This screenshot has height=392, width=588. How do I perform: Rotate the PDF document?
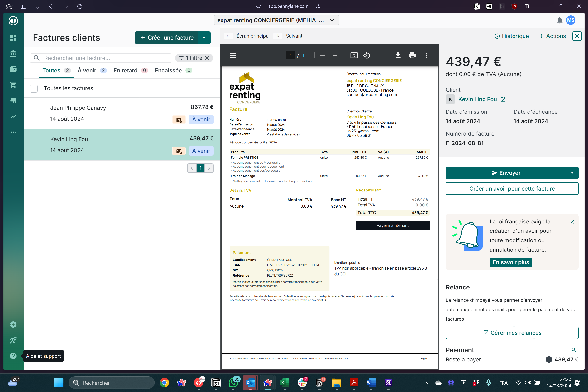point(367,55)
